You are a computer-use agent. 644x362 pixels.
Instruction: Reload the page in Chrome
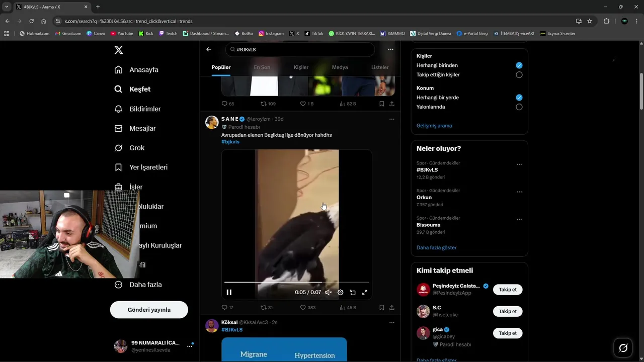[31, 21]
